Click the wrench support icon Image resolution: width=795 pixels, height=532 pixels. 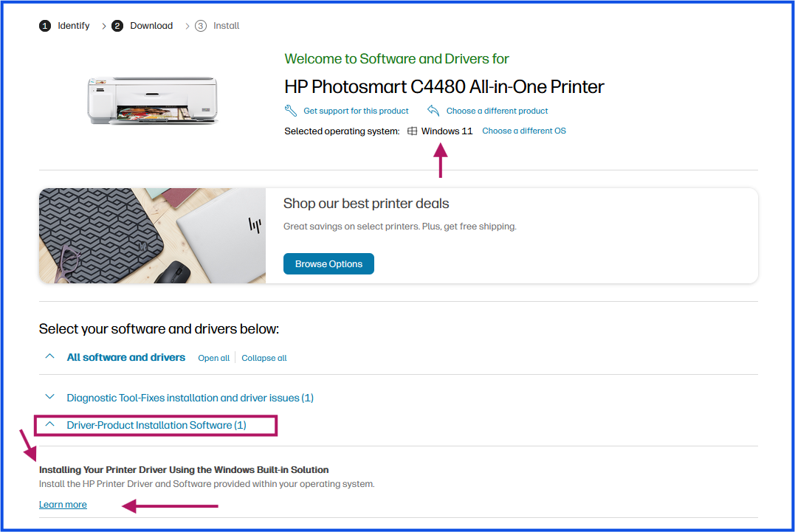coord(291,111)
